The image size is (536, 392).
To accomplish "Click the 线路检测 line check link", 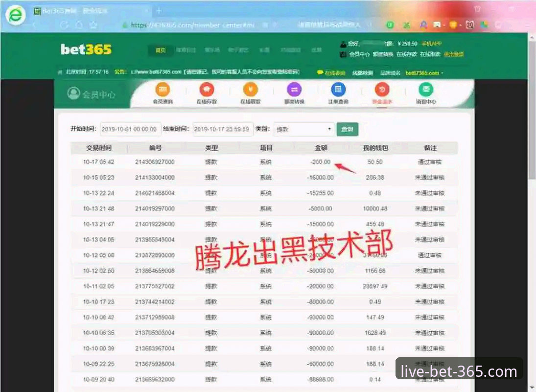I will pyautogui.click(x=362, y=73).
